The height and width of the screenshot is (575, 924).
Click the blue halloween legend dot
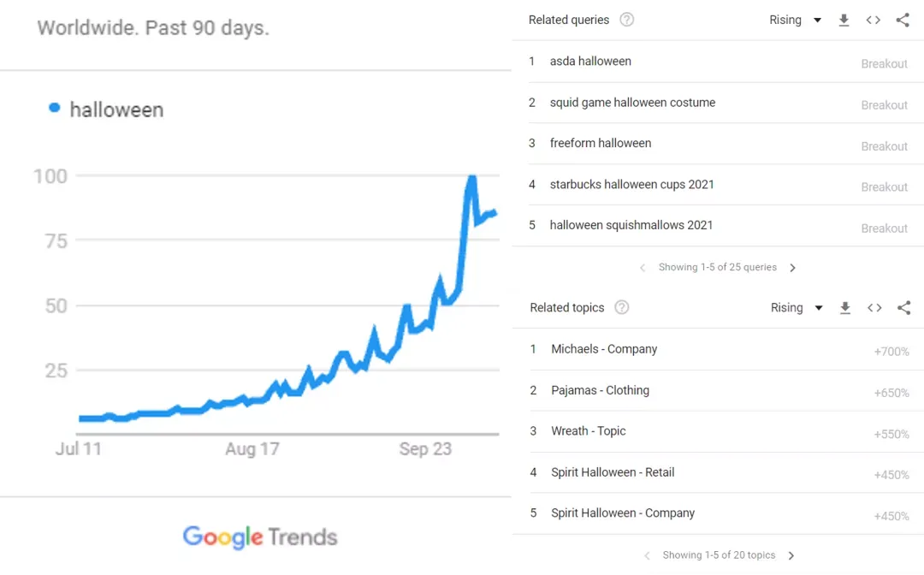pyautogui.click(x=54, y=107)
